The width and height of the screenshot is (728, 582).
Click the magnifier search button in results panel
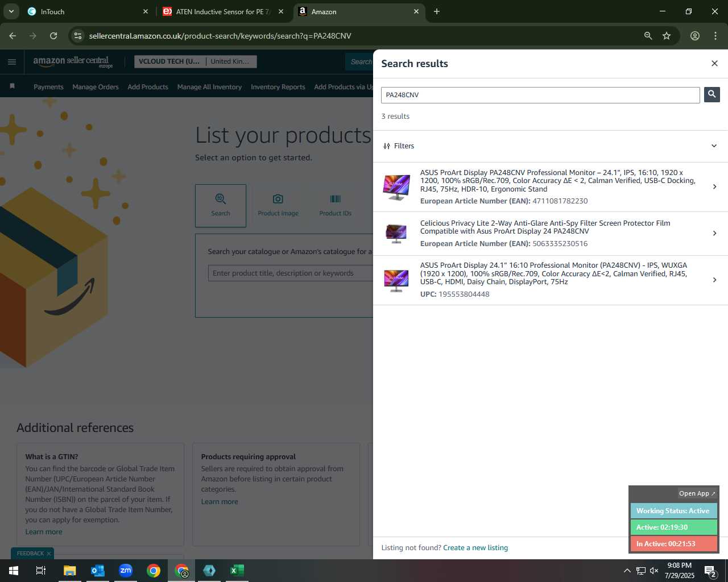coord(712,94)
